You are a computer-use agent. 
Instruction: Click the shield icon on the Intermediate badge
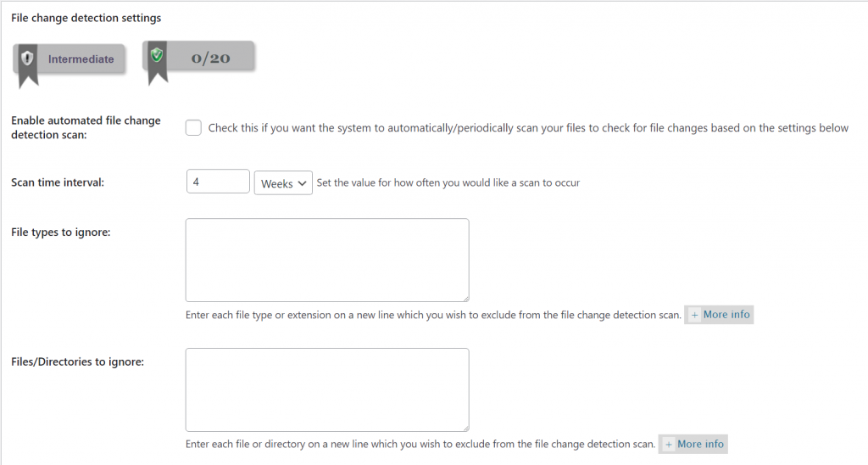(x=27, y=59)
